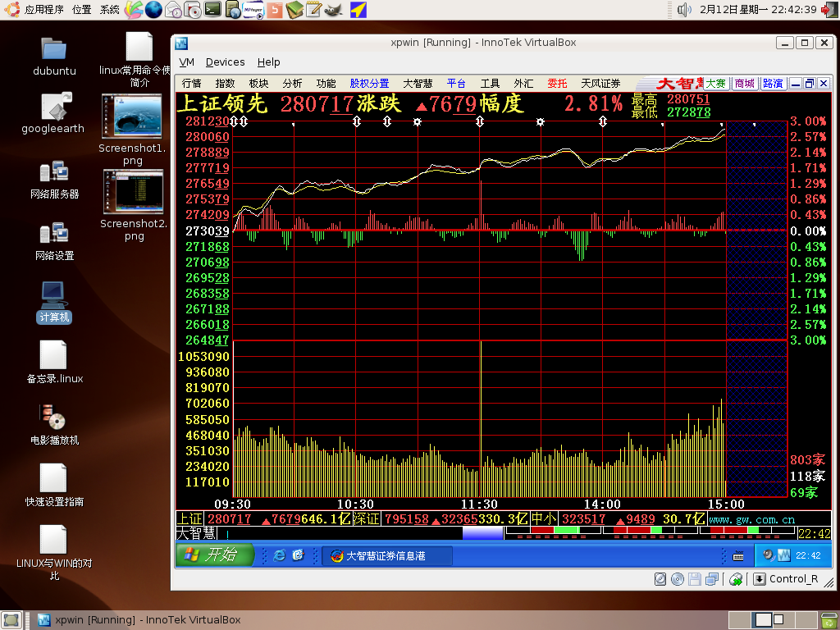Open the colorful fan-shaped launcher icon
The width and height of the screenshot is (840, 630).
click(x=134, y=9)
